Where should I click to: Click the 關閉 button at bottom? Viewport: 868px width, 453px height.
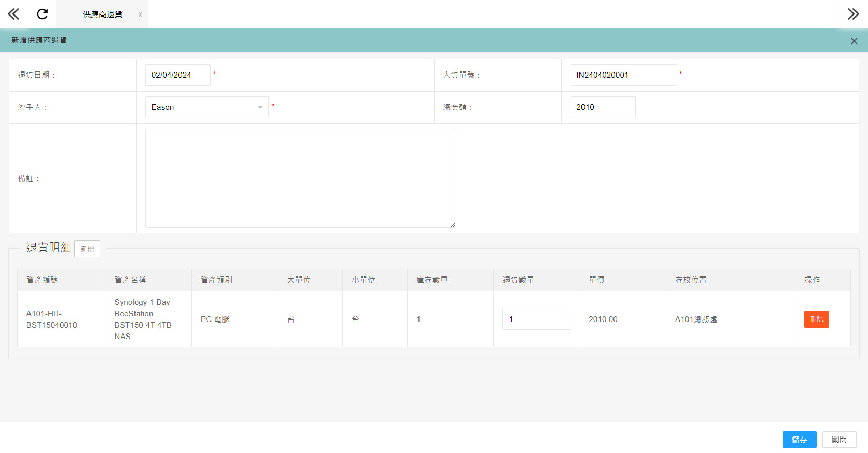click(839, 440)
